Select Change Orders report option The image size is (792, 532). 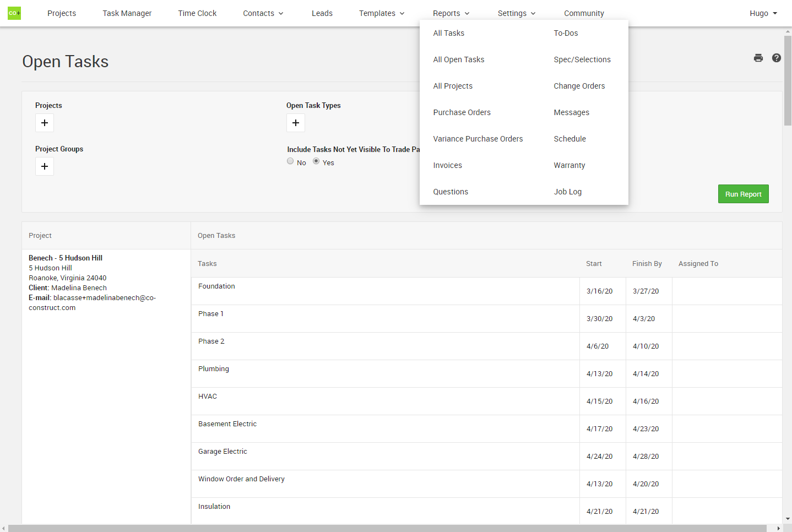pos(579,86)
